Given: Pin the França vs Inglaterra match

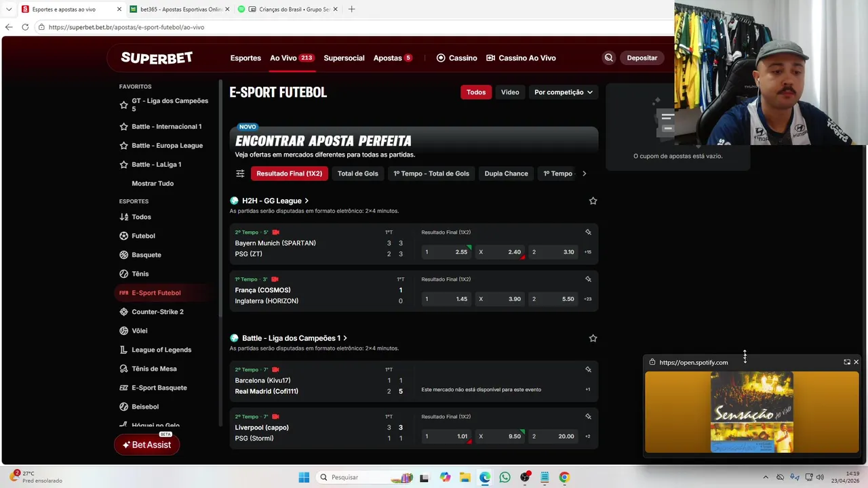Looking at the screenshot, I should pyautogui.click(x=588, y=279).
